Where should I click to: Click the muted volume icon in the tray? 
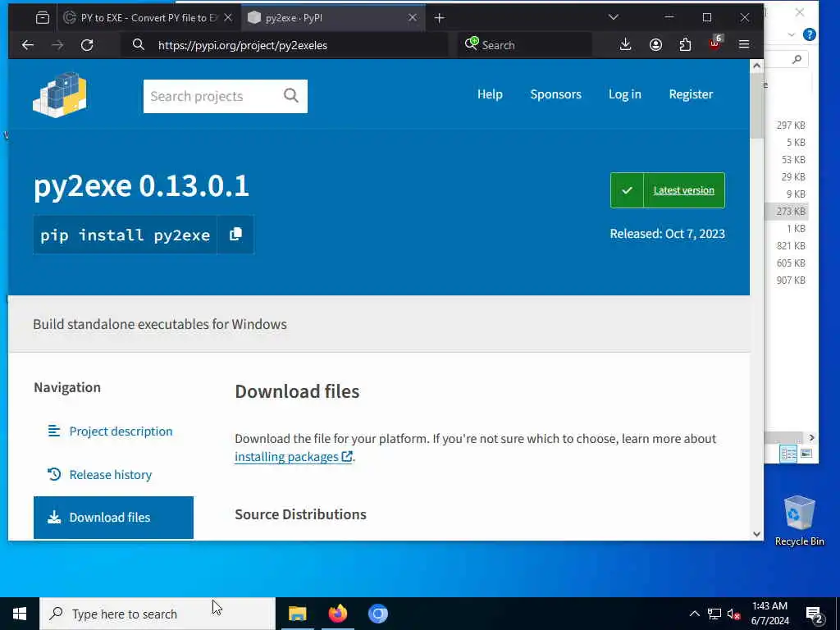tap(733, 614)
